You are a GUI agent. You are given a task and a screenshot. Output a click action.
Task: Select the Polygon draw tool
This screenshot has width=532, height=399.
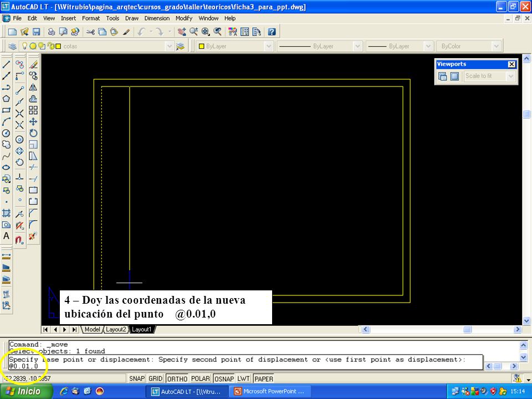[6, 99]
